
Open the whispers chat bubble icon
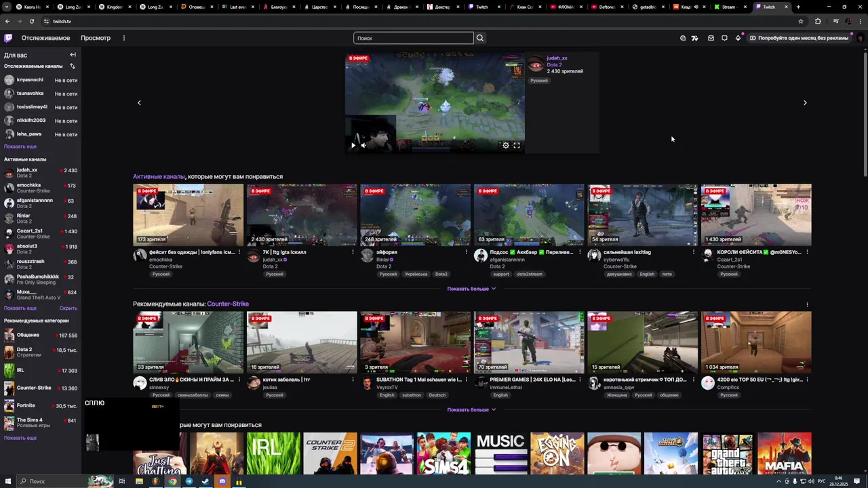coord(724,38)
